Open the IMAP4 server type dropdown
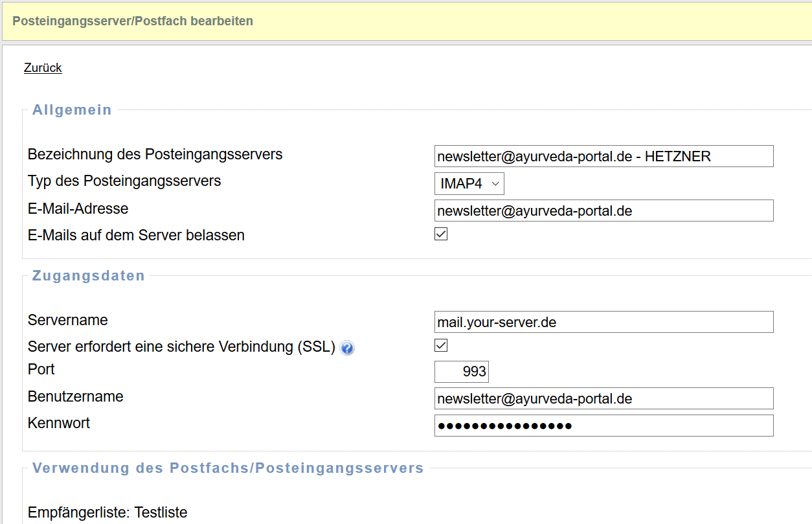812x524 pixels. coord(469,184)
